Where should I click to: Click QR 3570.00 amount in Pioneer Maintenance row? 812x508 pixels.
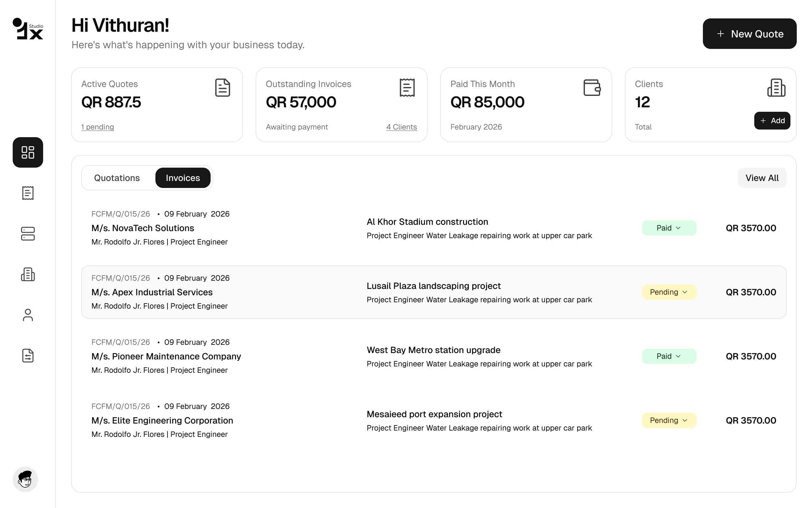pyautogui.click(x=751, y=357)
